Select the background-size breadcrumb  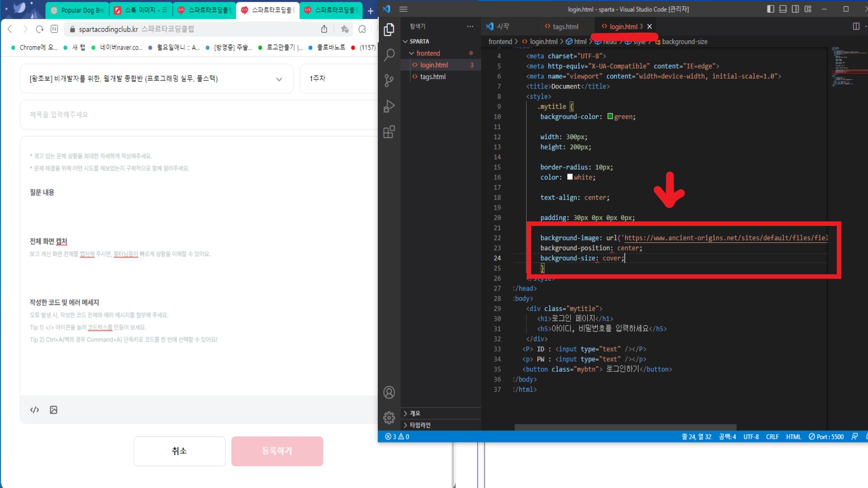[x=681, y=42]
